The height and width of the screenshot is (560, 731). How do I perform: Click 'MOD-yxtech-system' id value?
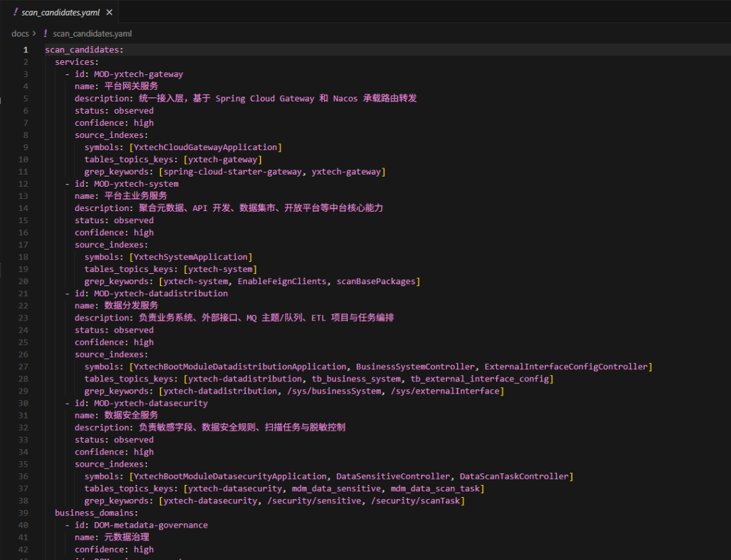(x=136, y=184)
